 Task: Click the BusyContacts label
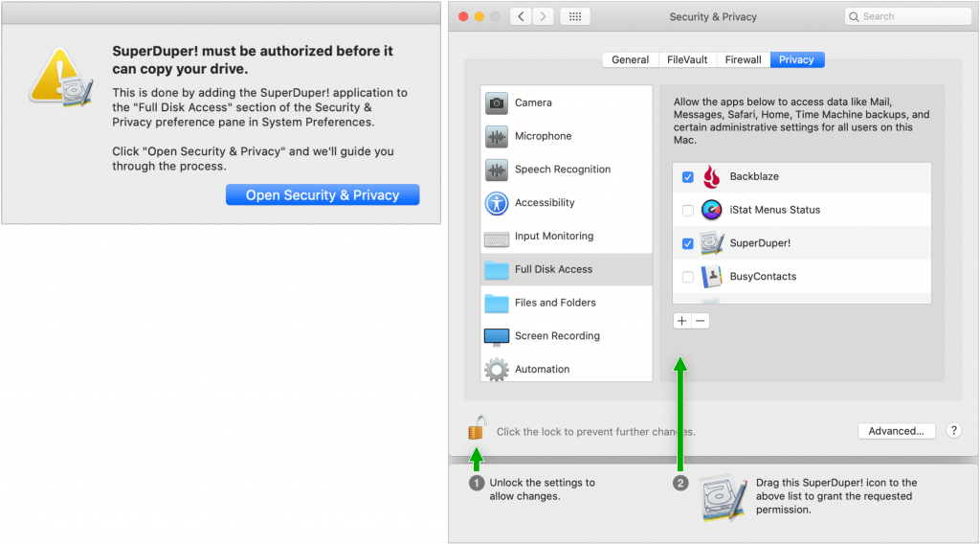tap(763, 277)
